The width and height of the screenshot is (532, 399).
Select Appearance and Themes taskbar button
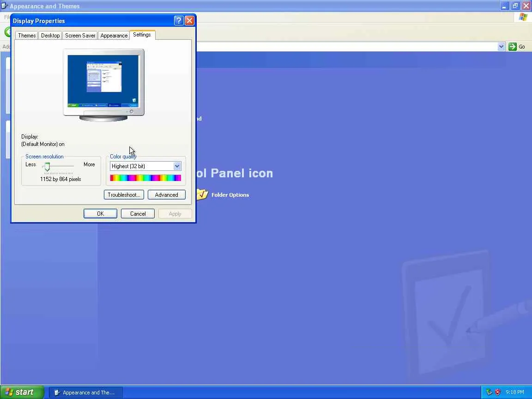(86, 393)
